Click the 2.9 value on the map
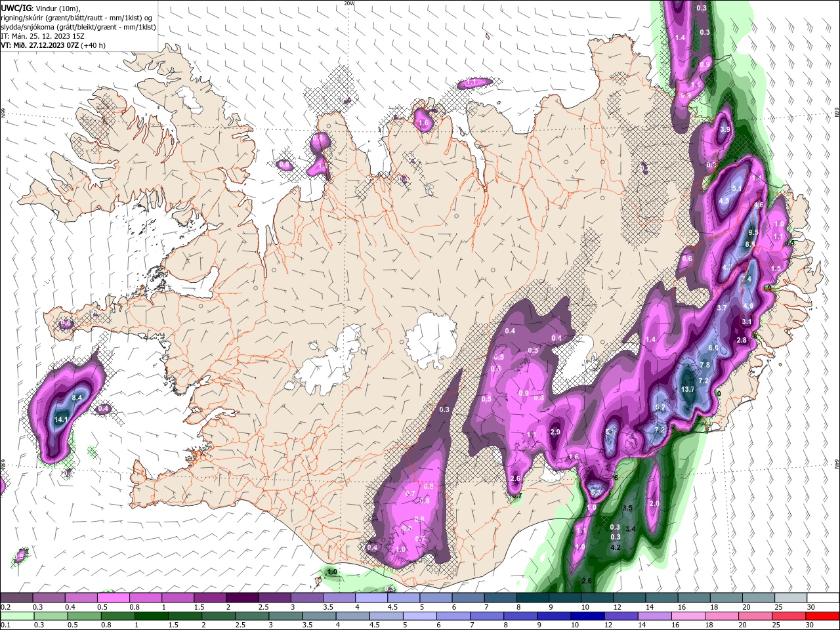The height and width of the screenshot is (630, 840). coord(555,432)
